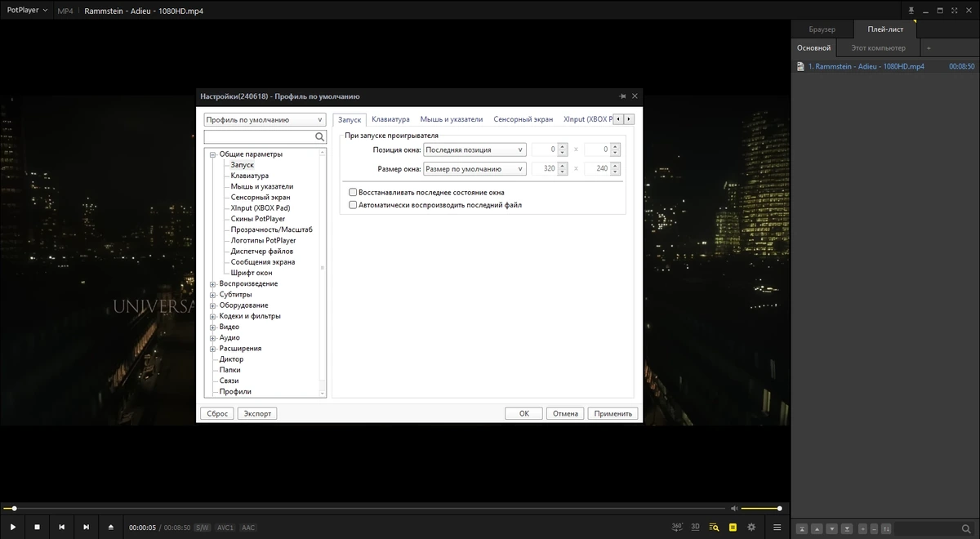Move playlist item to top icon

tap(802, 529)
